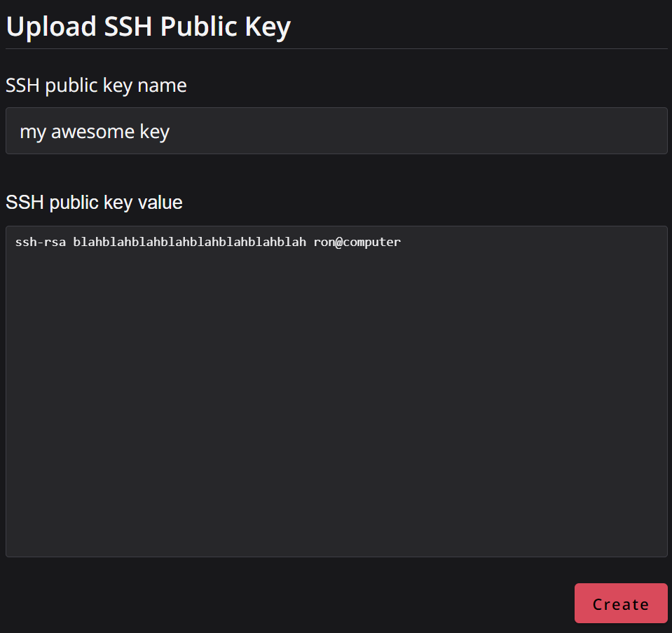Click the "Upload SSH Public Key" heading
Image resolution: width=672 pixels, height=633 pixels.
click(148, 27)
